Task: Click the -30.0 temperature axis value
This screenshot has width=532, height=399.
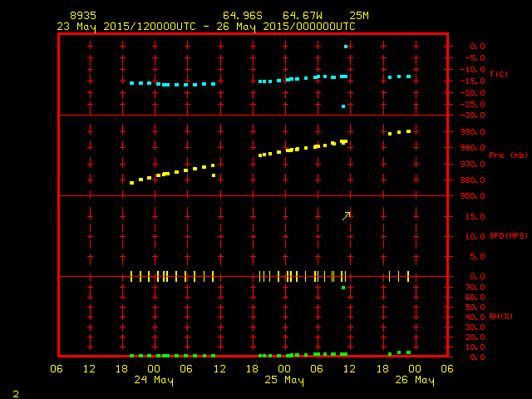Action: coord(473,116)
